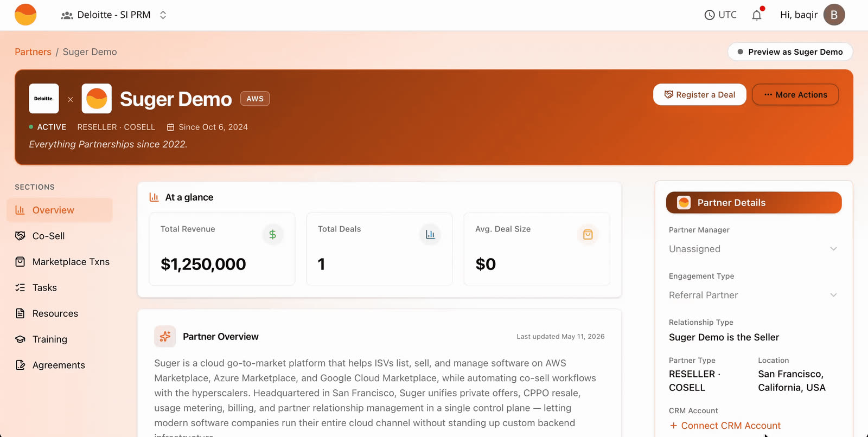The height and width of the screenshot is (437, 868).
Task: Click the Overview bar chart icon
Action: point(20,210)
